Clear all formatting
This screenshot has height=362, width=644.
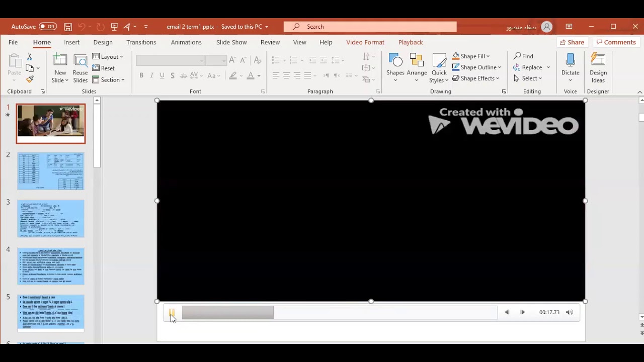[x=258, y=60]
